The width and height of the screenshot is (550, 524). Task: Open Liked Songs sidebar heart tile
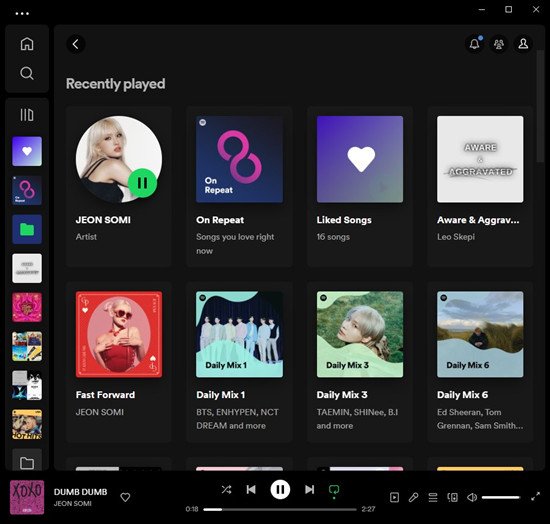(x=27, y=151)
